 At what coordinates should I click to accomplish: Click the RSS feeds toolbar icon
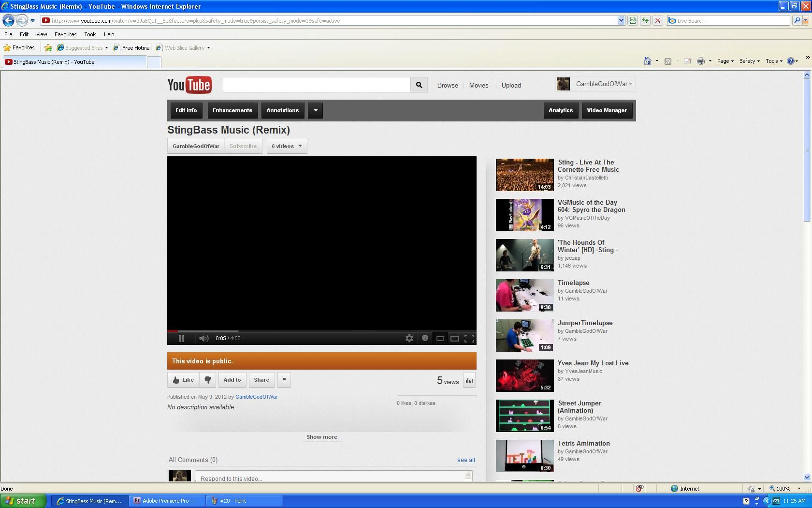click(x=668, y=61)
